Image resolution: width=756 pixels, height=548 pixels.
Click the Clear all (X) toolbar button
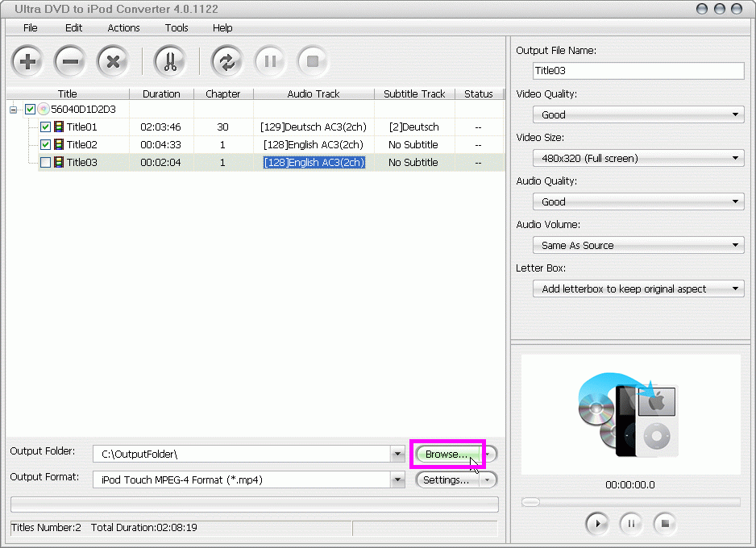pos(113,61)
